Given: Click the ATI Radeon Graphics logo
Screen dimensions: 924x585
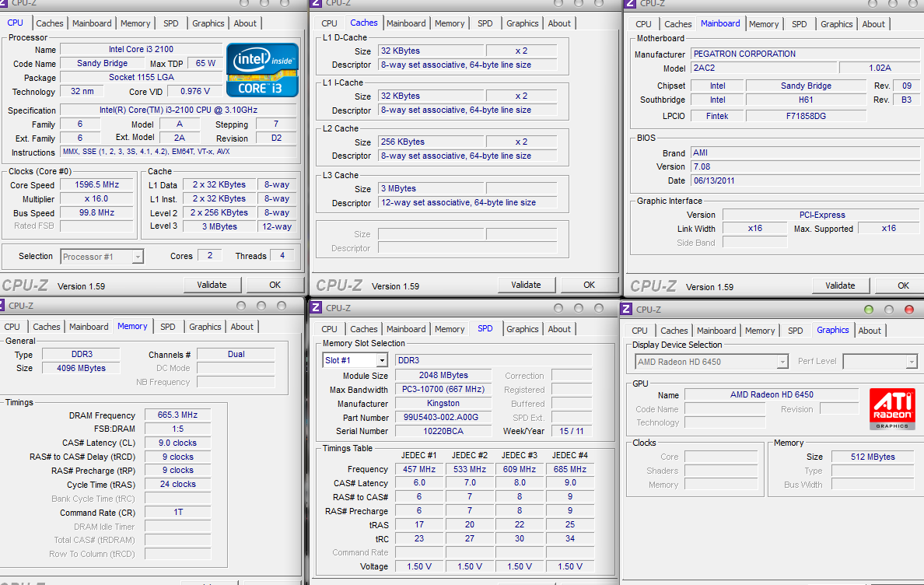Looking at the screenshot, I should [891, 409].
